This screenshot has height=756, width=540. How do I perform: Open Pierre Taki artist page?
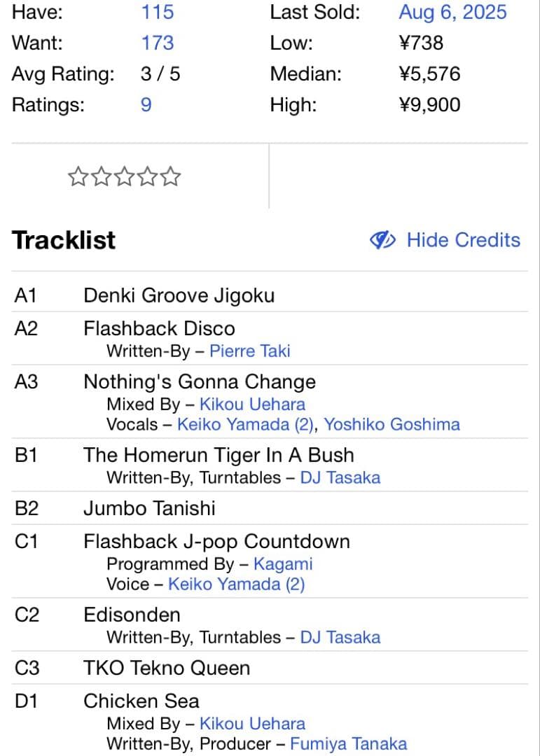coord(249,351)
